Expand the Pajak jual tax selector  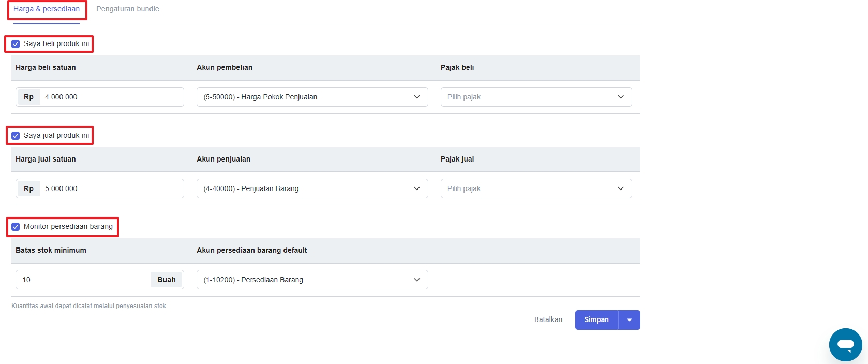point(536,188)
